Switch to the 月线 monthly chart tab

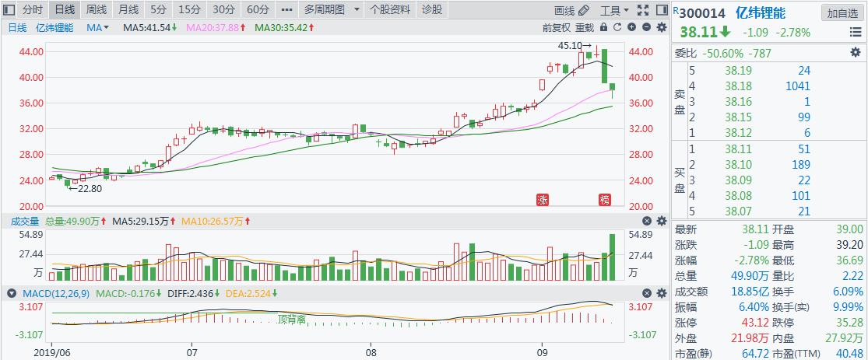(x=128, y=9)
